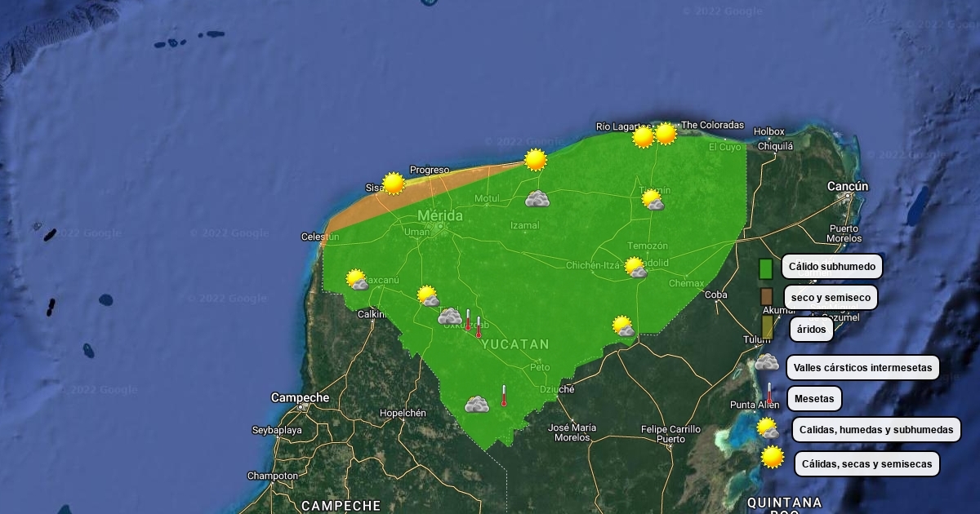Click the sun-cloud marker near Maxcanú
This screenshot has height=514, width=980.
(356, 280)
